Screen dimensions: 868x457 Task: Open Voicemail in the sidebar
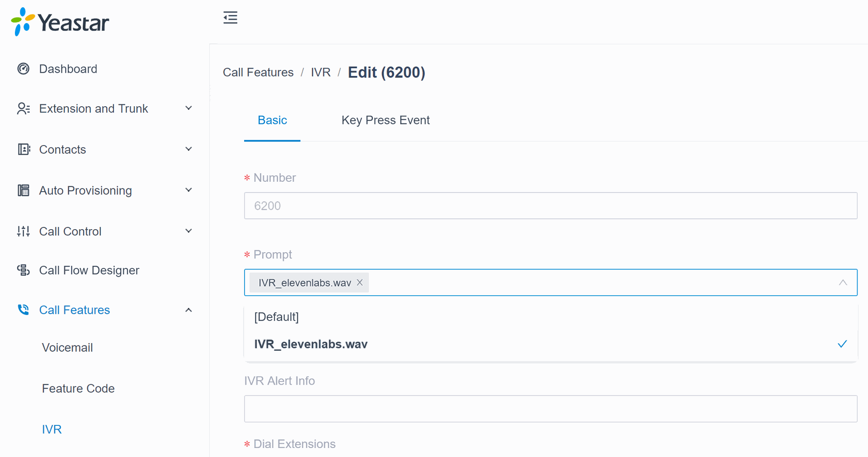point(67,348)
